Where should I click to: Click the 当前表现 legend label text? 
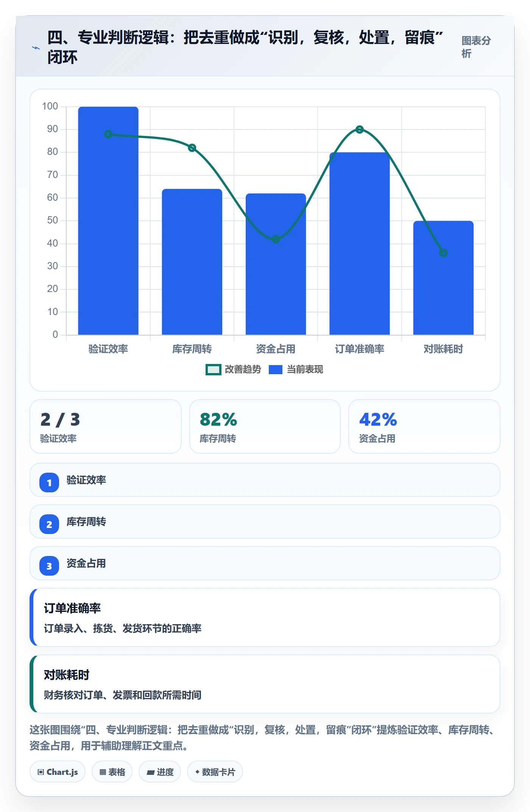click(x=305, y=369)
